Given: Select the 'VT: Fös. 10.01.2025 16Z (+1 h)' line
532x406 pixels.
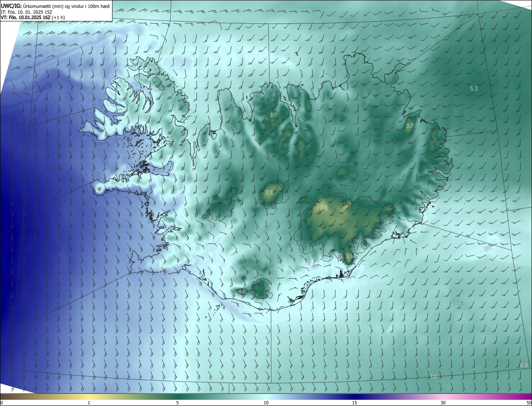Looking at the screenshot, I should (32, 17).
